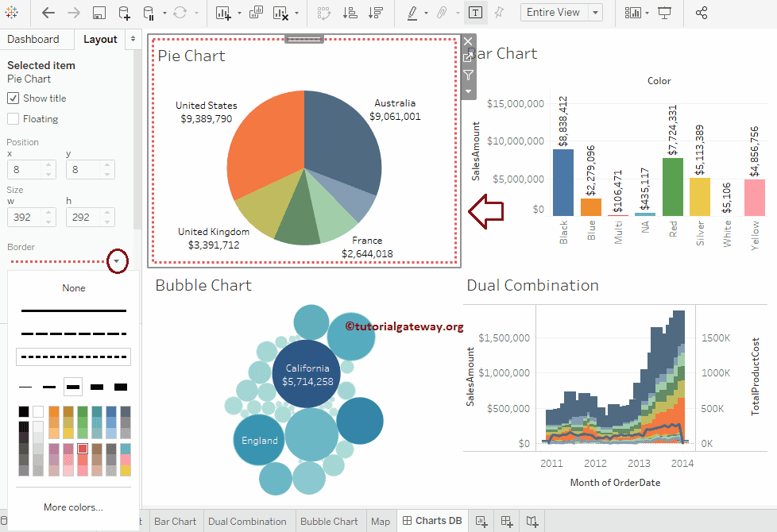Click the More colors link
777x532 pixels.
tap(73, 507)
